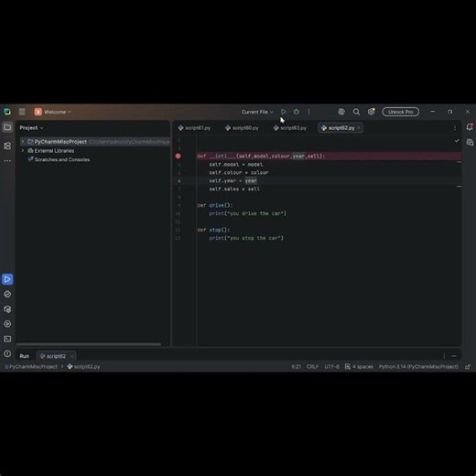Toggle the read-only lock icon in the status bar
This screenshot has height=476, width=476.
tap(468, 367)
